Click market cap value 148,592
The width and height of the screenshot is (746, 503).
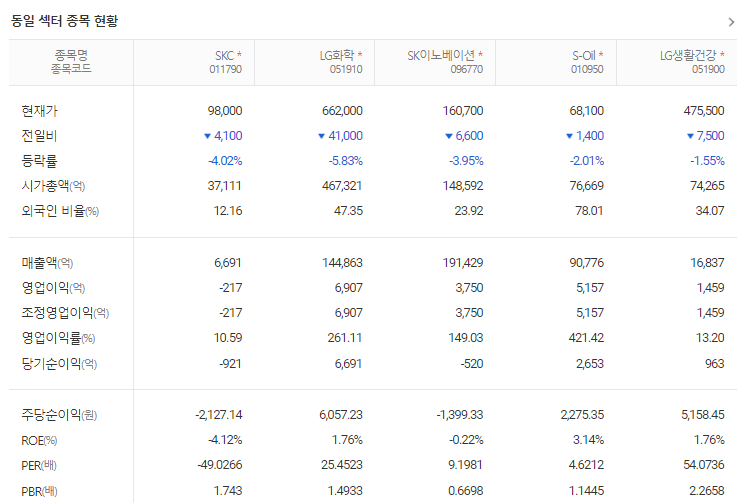coord(463,186)
